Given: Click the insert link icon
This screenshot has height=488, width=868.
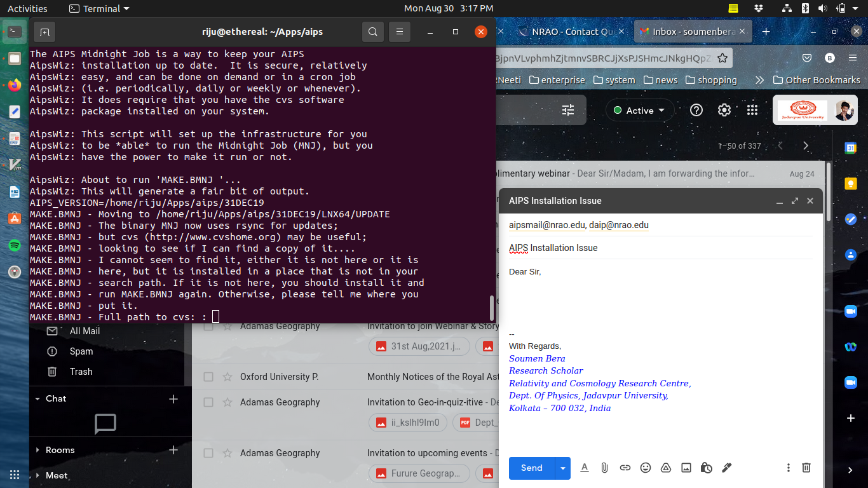Looking at the screenshot, I should (x=625, y=468).
